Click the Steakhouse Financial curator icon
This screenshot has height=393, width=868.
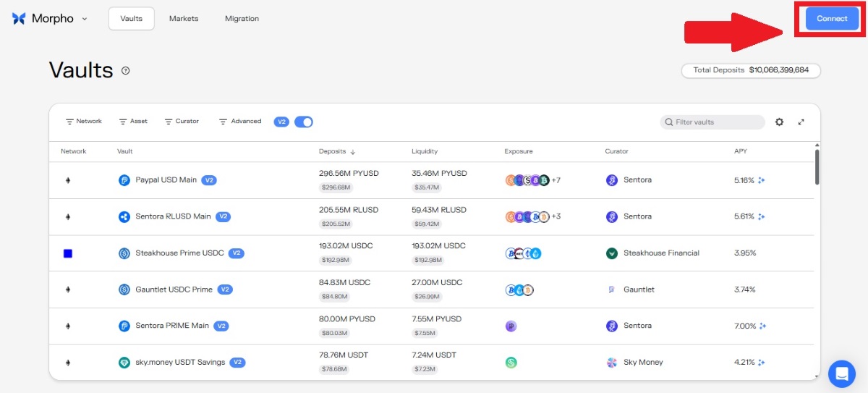612,253
